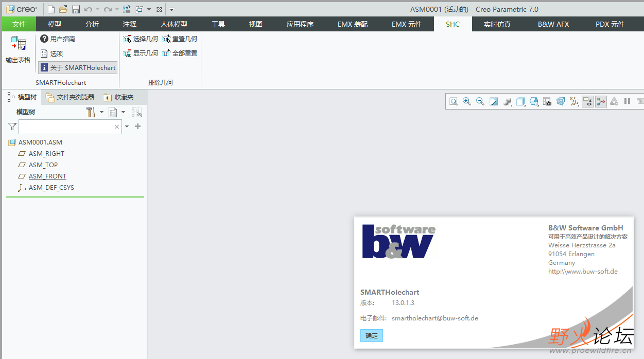This screenshot has height=359, width=644.
Task: Select ASM_DEF_CSYS coordinate system
Action: 51,188
